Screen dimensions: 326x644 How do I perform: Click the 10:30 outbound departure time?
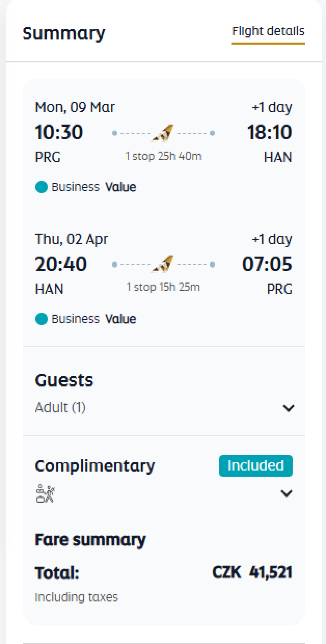[59, 132]
